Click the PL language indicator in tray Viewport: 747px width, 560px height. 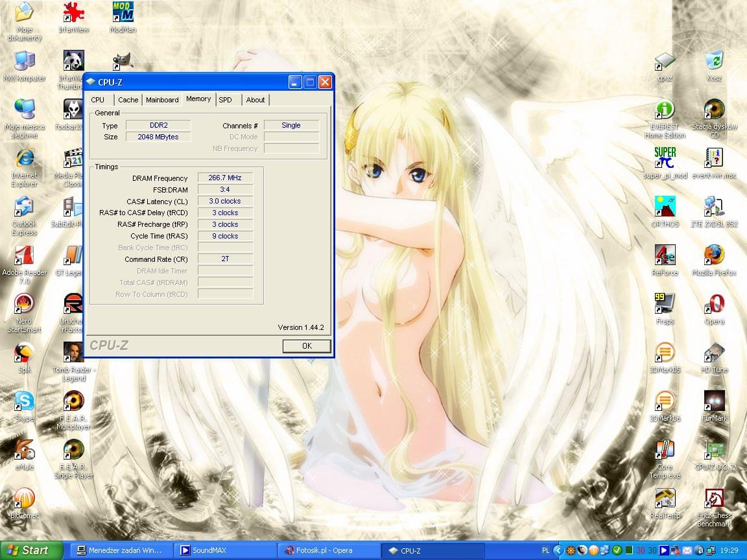[x=545, y=550]
